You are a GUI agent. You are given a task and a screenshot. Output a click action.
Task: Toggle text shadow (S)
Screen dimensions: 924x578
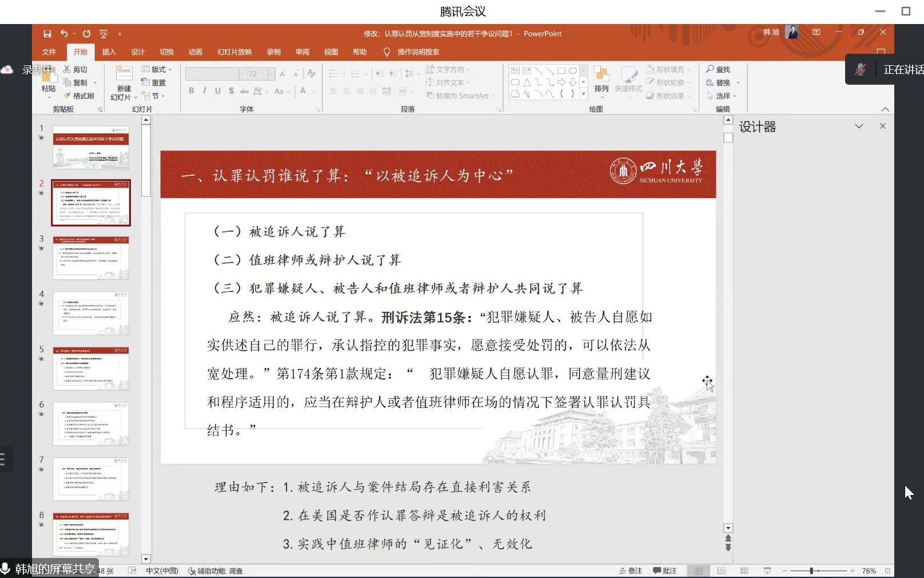pyautogui.click(x=231, y=90)
